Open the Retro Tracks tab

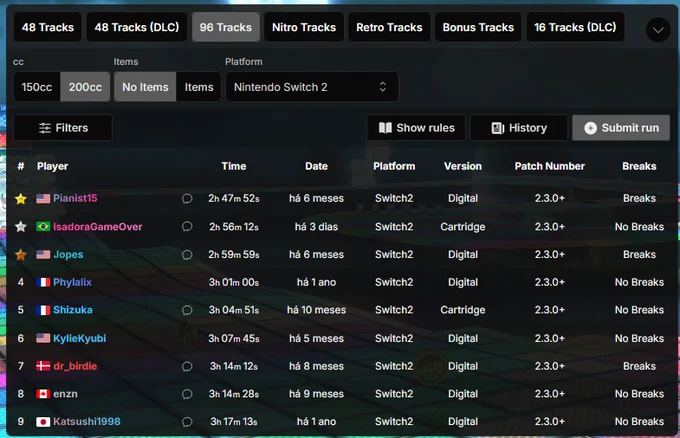click(x=389, y=27)
